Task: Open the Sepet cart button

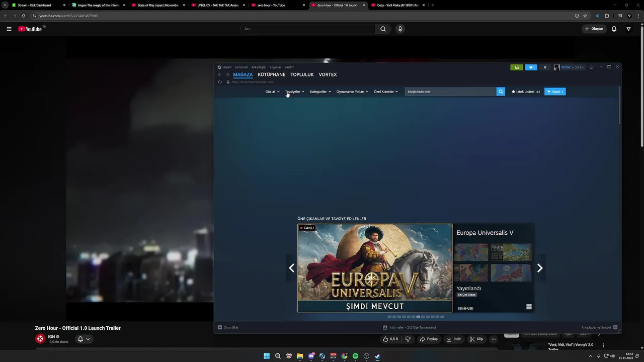Action: click(555, 92)
